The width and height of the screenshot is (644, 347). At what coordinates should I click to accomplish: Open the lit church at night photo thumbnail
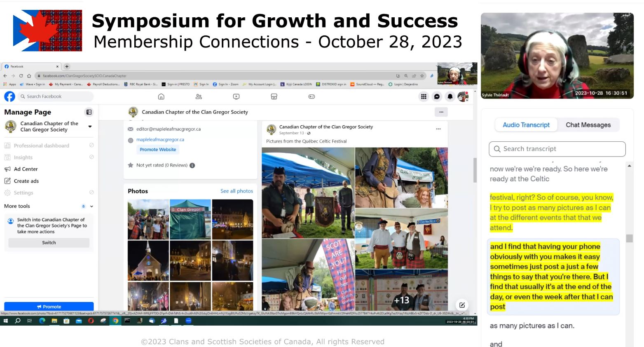click(x=148, y=260)
